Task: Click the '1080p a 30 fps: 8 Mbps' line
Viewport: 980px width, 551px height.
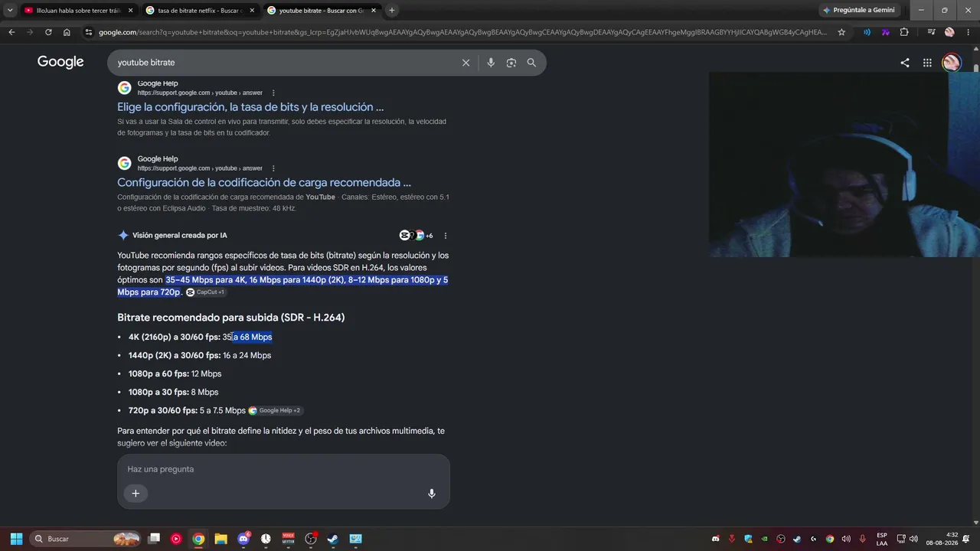Action: coord(173,393)
